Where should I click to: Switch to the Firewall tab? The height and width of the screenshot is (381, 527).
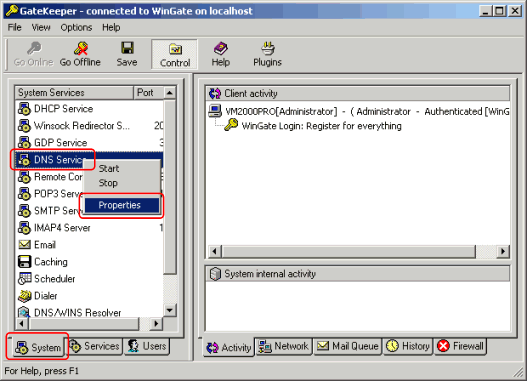[460, 346]
